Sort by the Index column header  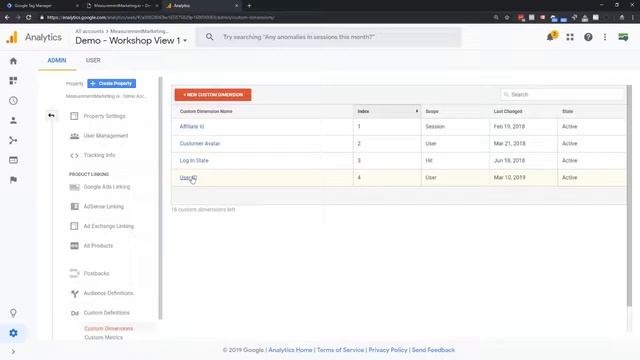point(387,111)
